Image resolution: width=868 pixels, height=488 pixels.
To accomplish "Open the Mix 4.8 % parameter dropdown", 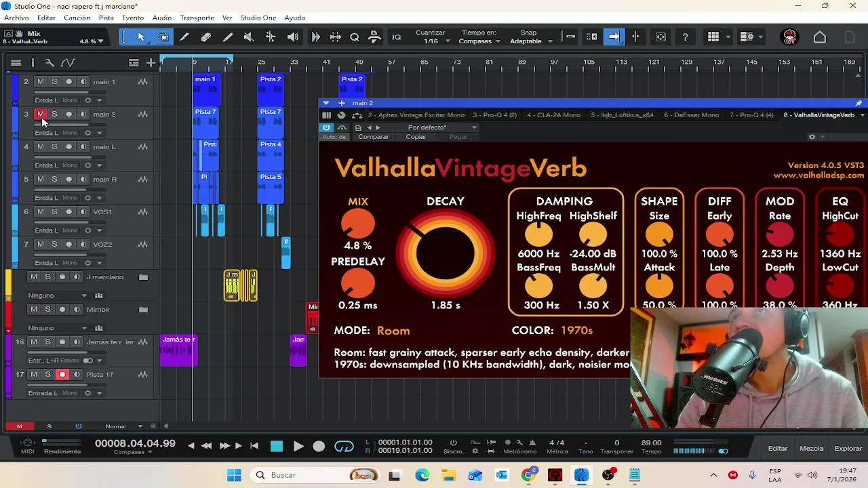I will pos(92,41).
